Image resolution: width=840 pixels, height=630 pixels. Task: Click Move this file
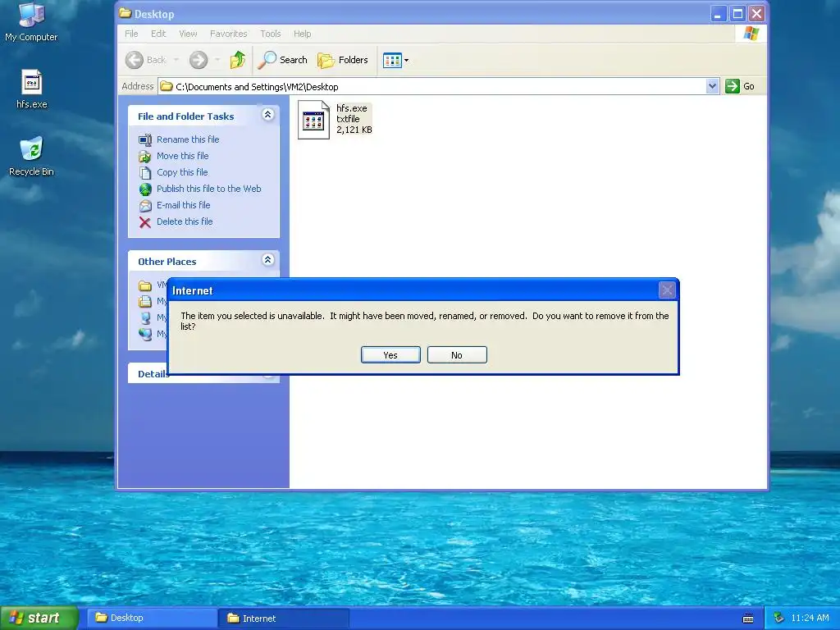183,156
